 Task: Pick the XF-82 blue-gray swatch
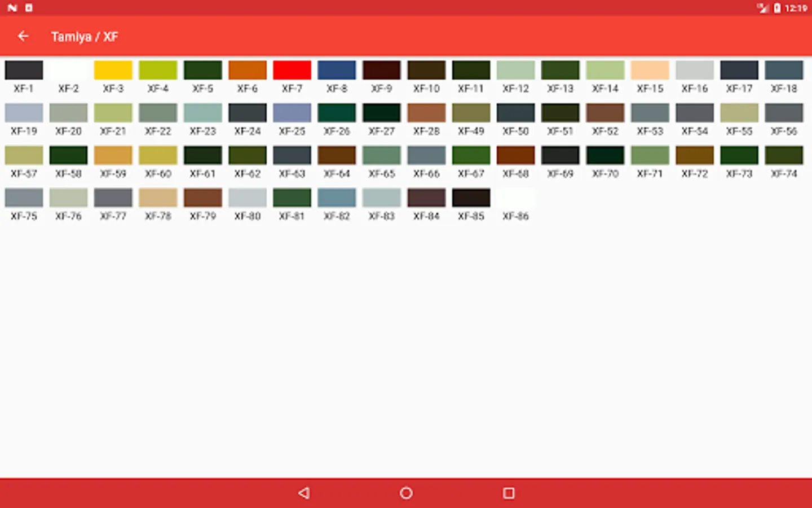click(x=337, y=198)
